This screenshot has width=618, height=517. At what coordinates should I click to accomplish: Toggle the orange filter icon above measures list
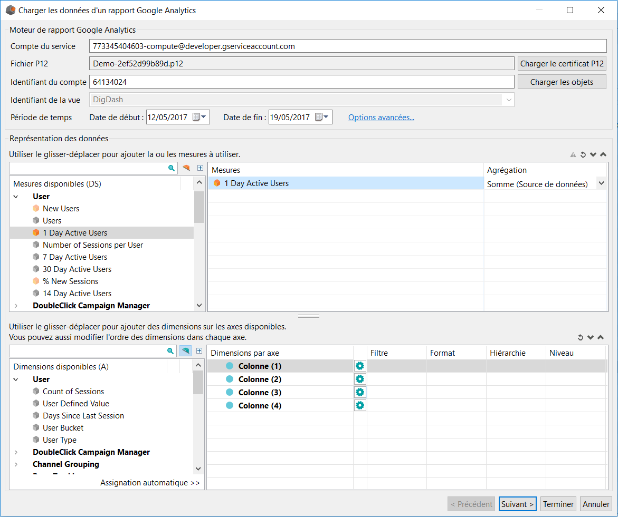186,169
